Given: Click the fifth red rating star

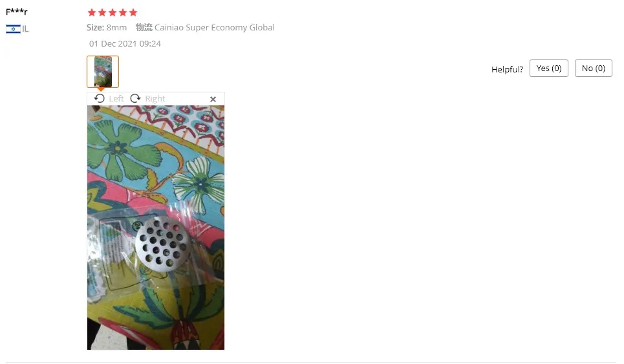Looking at the screenshot, I should pyautogui.click(x=133, y=12).
